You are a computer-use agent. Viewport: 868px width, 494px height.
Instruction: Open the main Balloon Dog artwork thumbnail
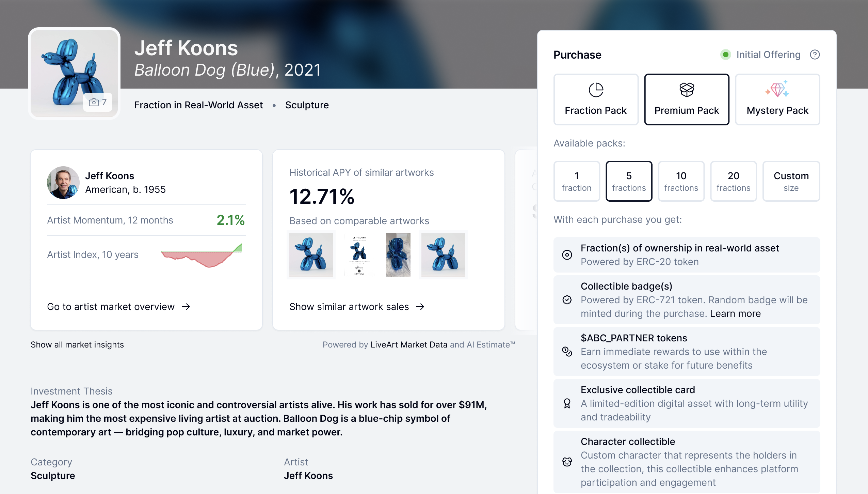click(74, 74)
